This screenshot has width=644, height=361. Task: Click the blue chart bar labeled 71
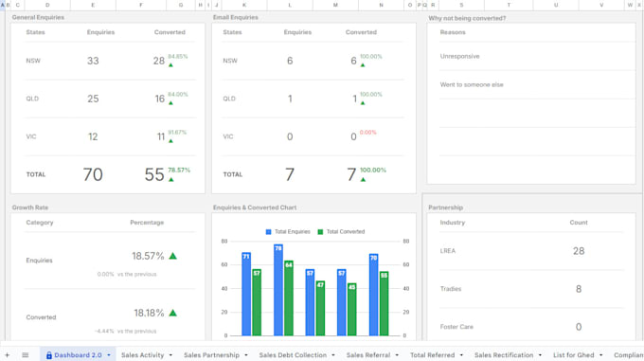tap(246, 294)
